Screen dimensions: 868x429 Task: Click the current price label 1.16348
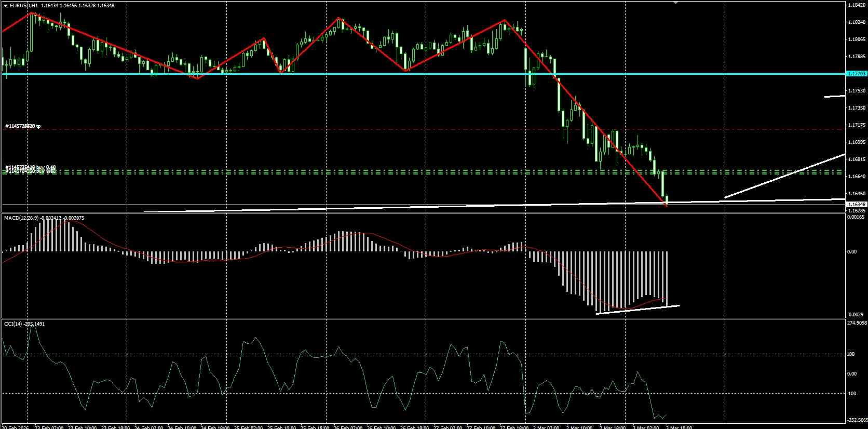pos(857,205)
